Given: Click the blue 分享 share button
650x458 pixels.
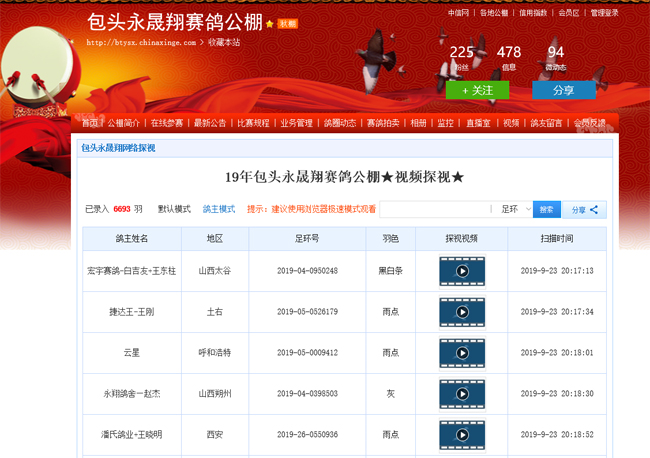Looking at the screenshot, I should coord(563,90).
